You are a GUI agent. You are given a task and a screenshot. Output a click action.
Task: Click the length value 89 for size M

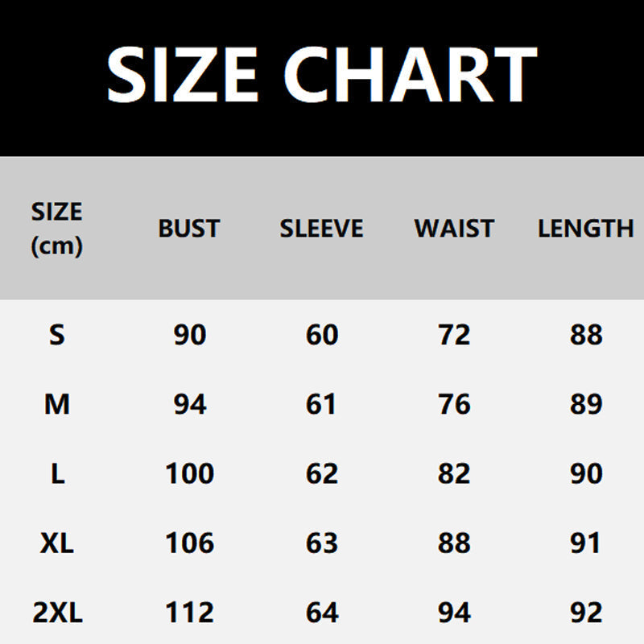tap(586, 403)
